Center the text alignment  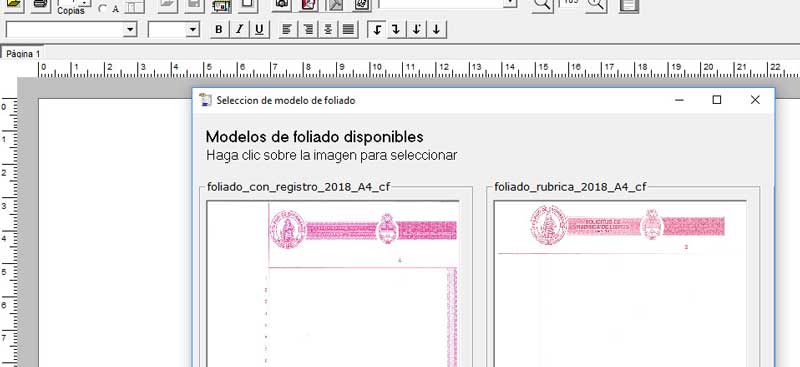pyautogui.click(x=328, y=30)
